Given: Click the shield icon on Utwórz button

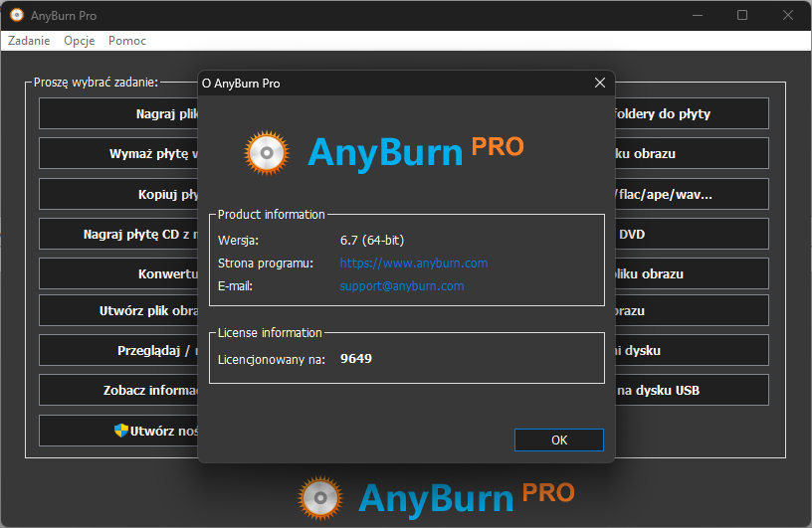Looking at the screenshot, I should 120,431.
